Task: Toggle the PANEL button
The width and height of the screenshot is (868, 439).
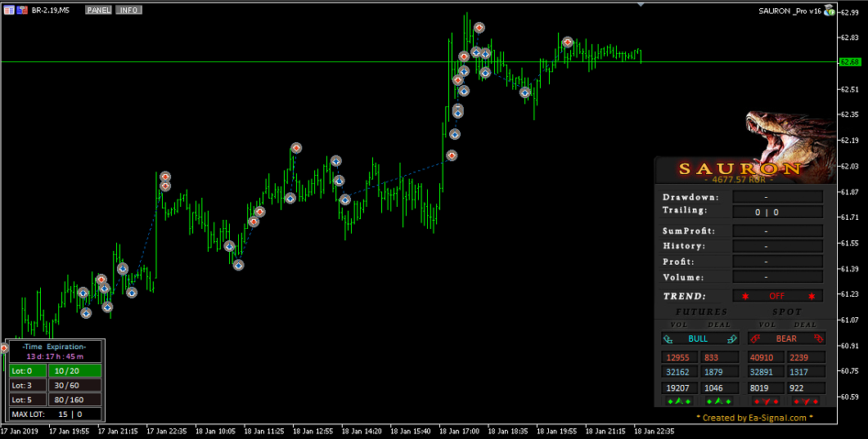Action: coord(98,10)
